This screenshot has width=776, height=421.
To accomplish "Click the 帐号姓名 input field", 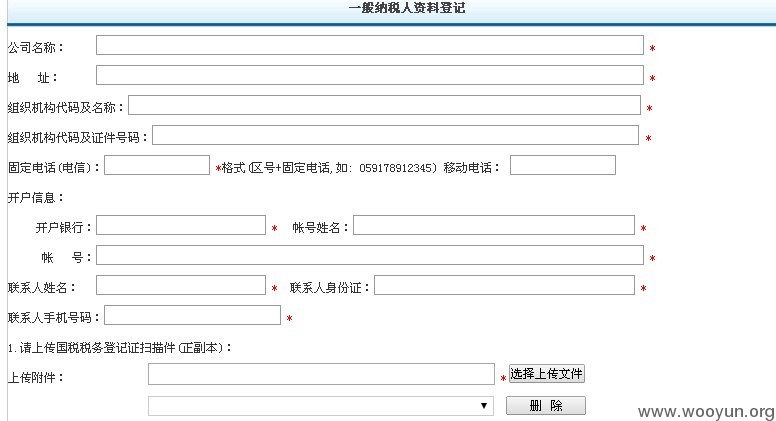I will pyautogui.click(x=494, y=225).
